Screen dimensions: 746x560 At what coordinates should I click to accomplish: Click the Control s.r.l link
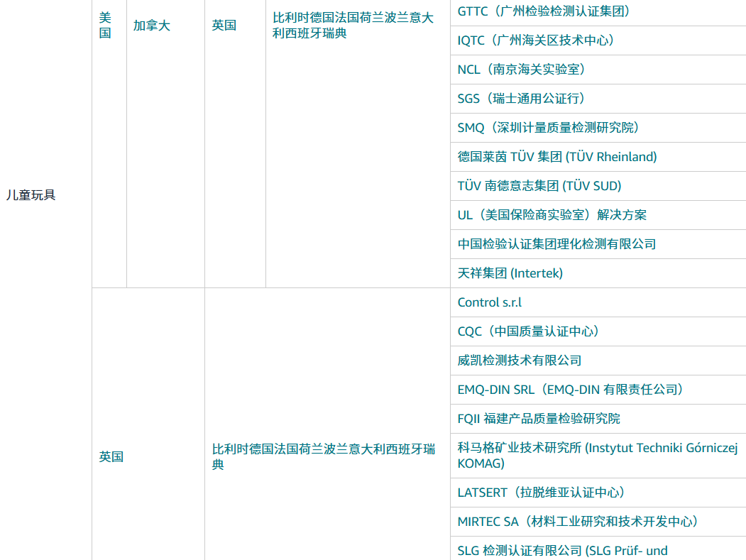tap(490, 302)
